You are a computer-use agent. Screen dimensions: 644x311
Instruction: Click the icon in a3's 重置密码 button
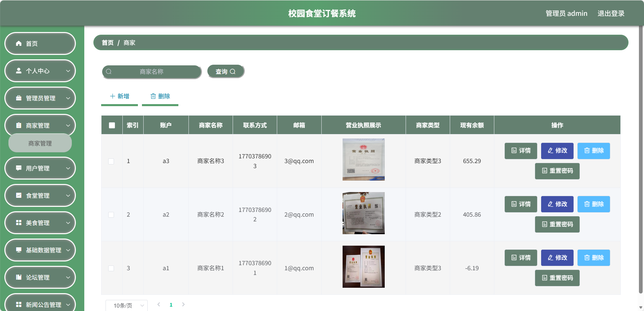(x=544, y=171)
